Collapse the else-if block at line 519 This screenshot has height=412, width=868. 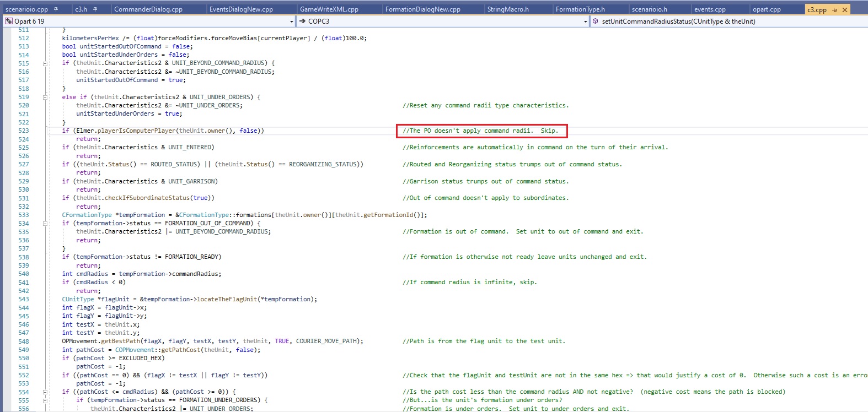[x=45, y=97]
